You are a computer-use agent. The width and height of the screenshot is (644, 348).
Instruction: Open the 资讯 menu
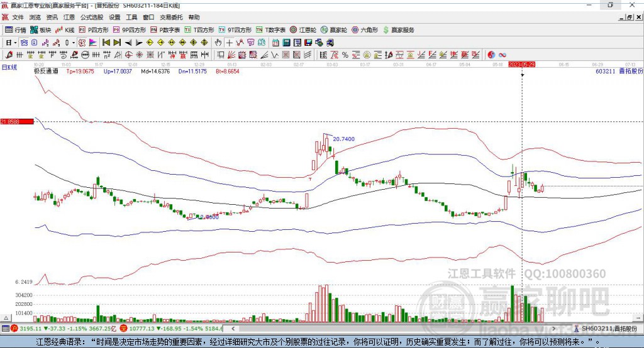52,17
